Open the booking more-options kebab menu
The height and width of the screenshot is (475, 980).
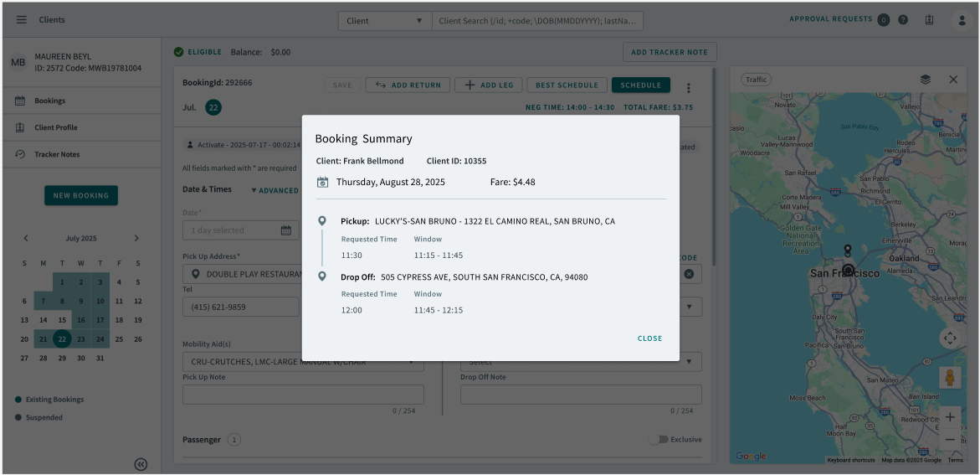point(689,88)
